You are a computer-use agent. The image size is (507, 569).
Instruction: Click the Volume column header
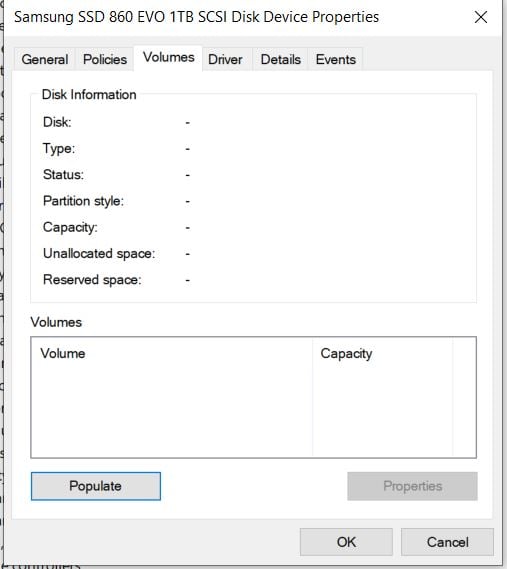click(x=172, y=353)
